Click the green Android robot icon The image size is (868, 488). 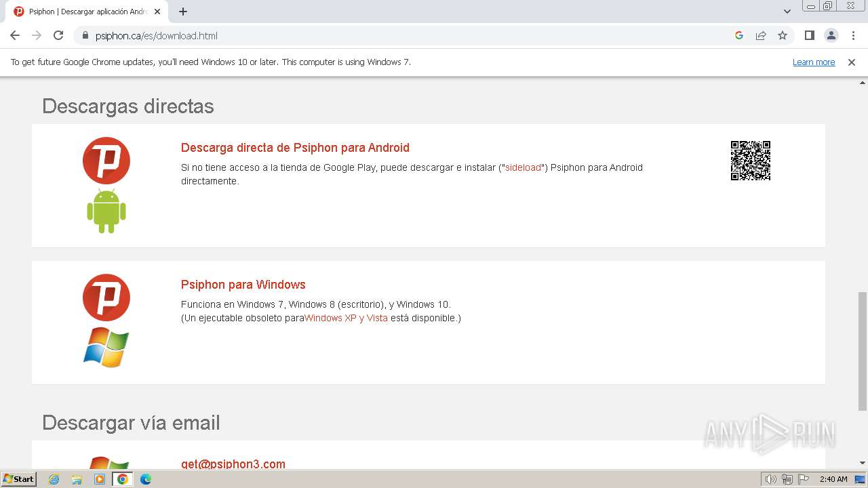(x=106, y=211)
